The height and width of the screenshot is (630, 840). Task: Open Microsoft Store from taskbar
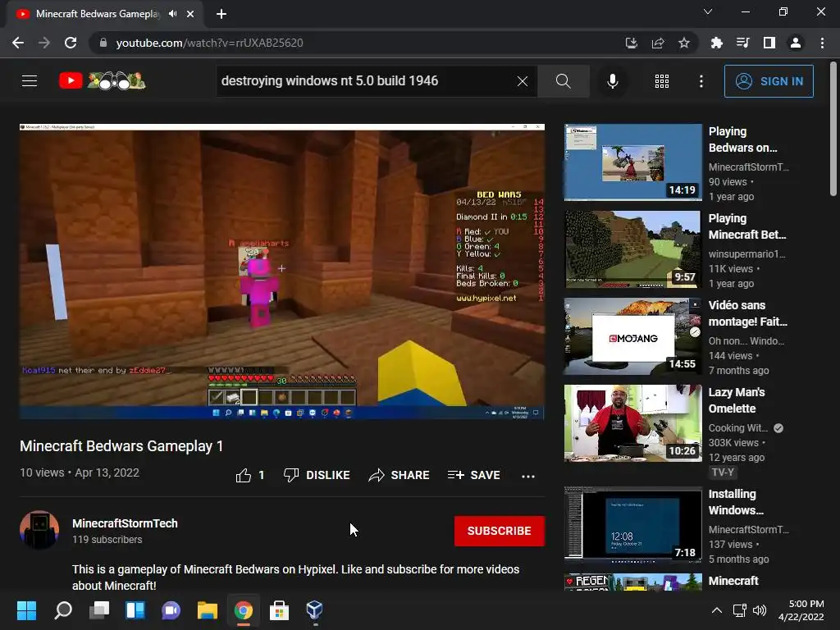pos(279,610)
